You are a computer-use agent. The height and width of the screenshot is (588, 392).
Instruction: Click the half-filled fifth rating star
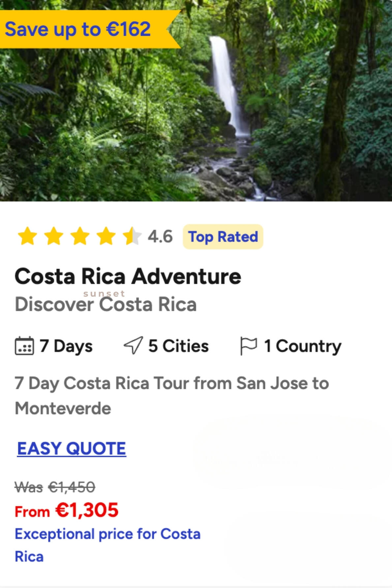point(132,236)
